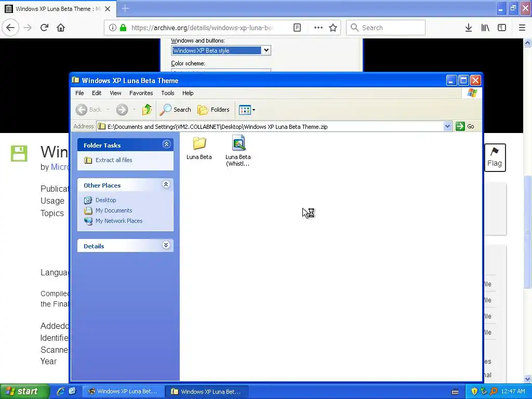Collapse the Folder Tasks panel
This screenshot has height=399, width=532.
click(x=166, y=144)
